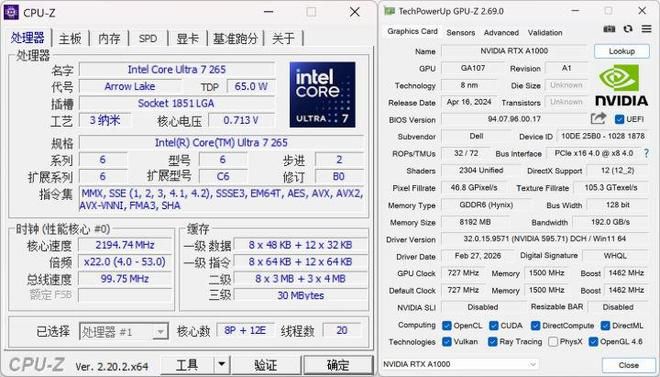The height and width of the screenshot is (377, 660).
Task: Click the 10DE 25B0 - 1028 1878 Device ID
Action: (603, 136)
